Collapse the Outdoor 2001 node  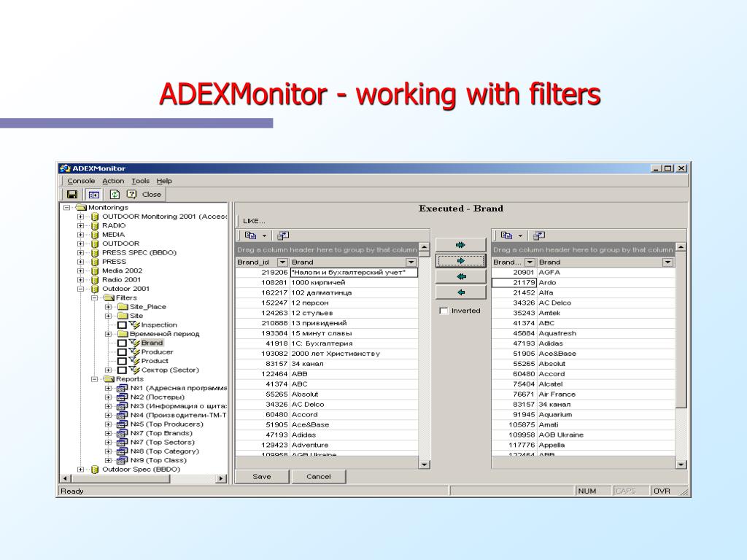[80, 289]
